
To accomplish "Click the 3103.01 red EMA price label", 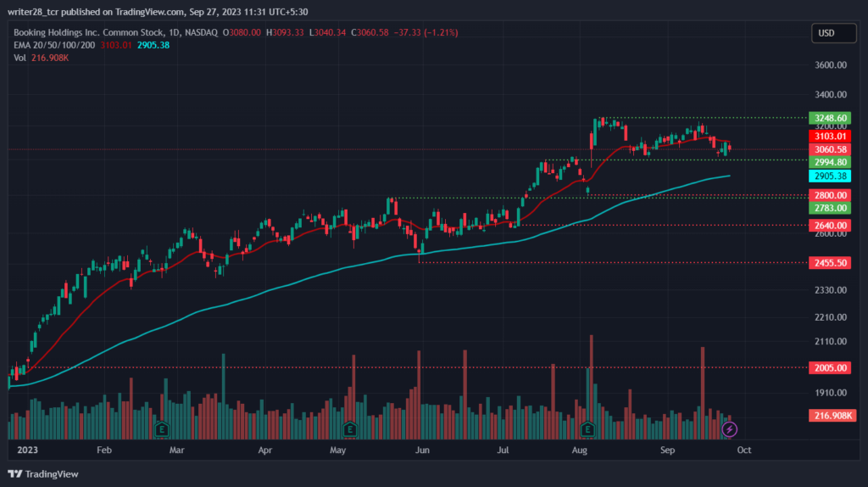I will (830, 137).
